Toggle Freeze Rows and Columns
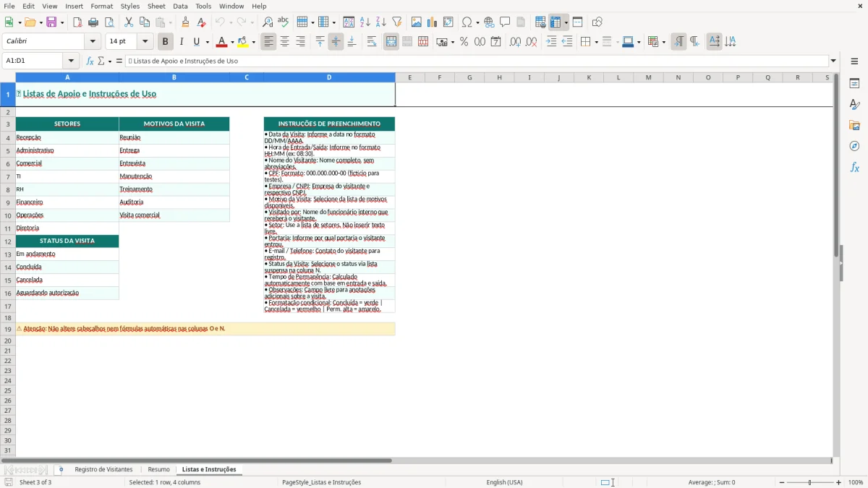The width and height of the screenshot is (868, 488). [556, 22]
